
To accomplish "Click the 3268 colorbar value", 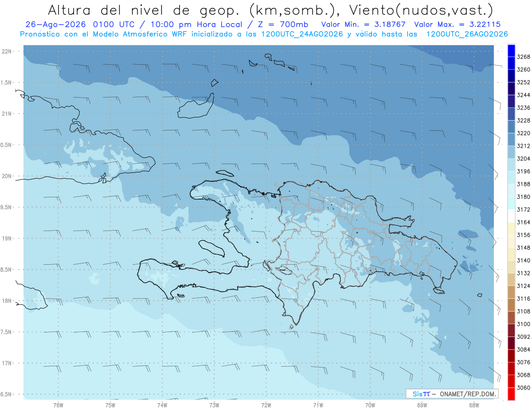I will click(x=523, y=57).
